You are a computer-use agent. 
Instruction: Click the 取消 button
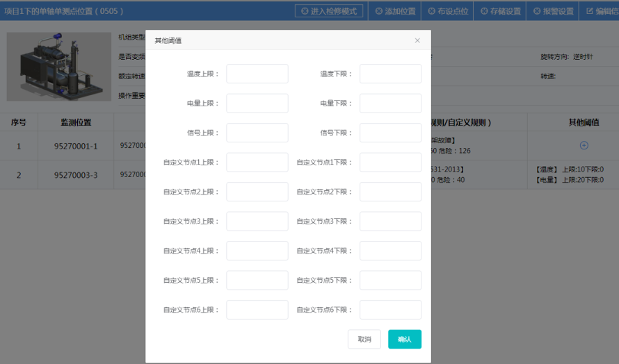coord(364,339)
